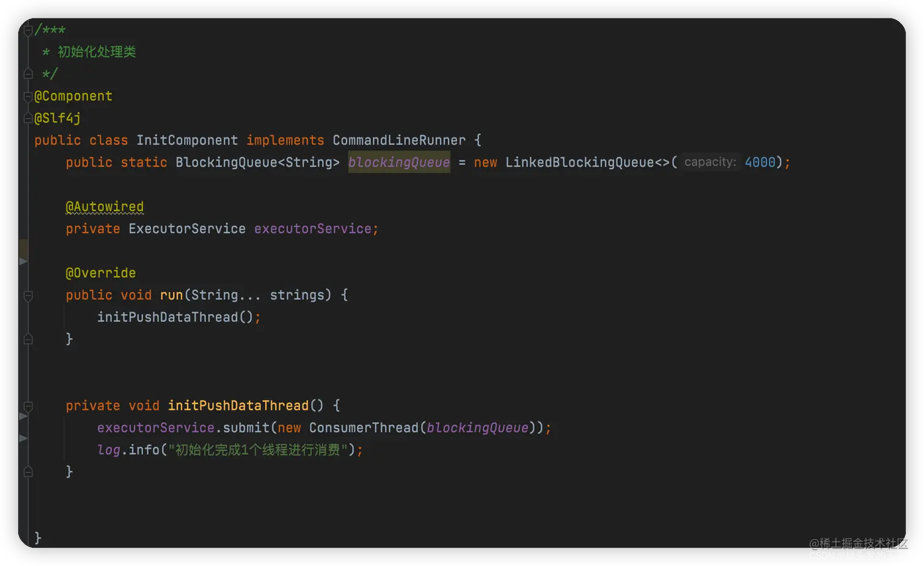This screenshot has width=924, height=566.
Task: Click executorService in the submit call
Action: (x=156, y=427)
